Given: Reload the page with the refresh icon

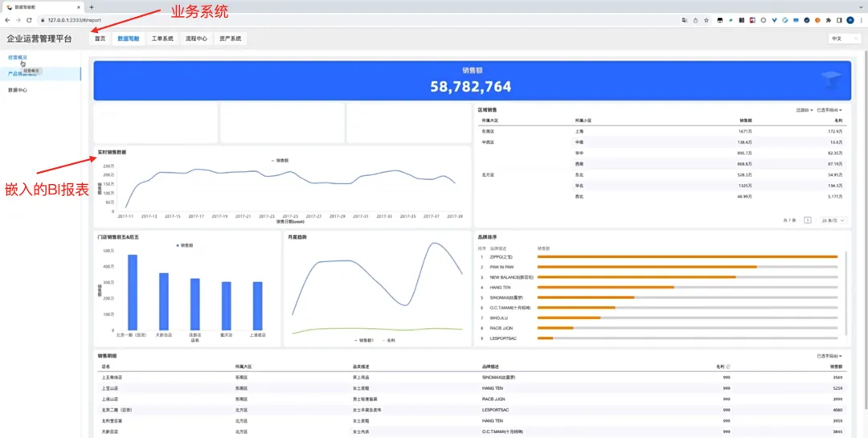Looking at the screenshot, I should 29,20.
